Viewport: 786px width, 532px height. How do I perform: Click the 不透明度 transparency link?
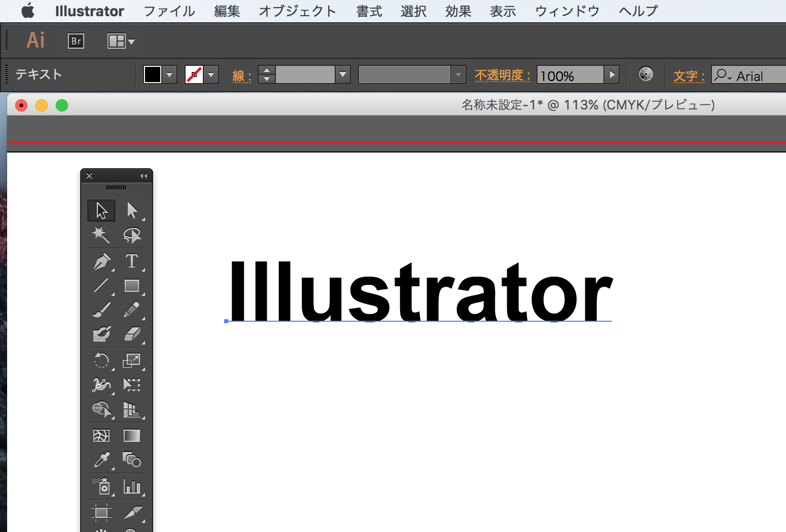[503, 75]
